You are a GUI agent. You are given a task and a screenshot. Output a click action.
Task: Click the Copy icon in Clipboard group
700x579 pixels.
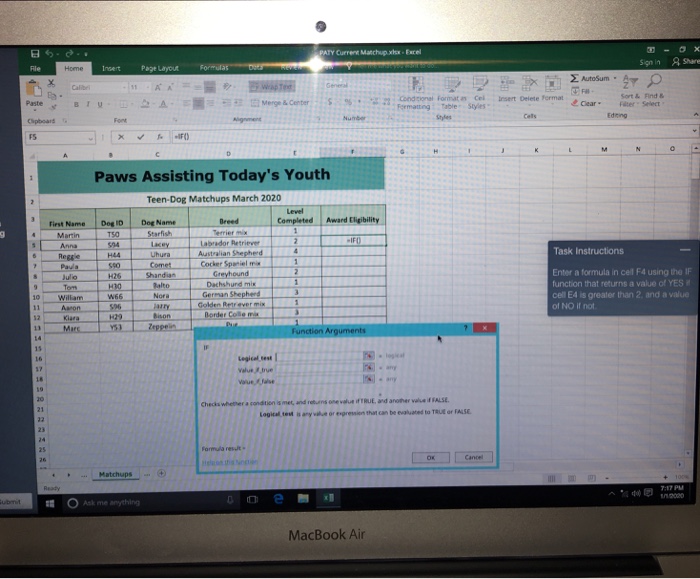point(52,95)
